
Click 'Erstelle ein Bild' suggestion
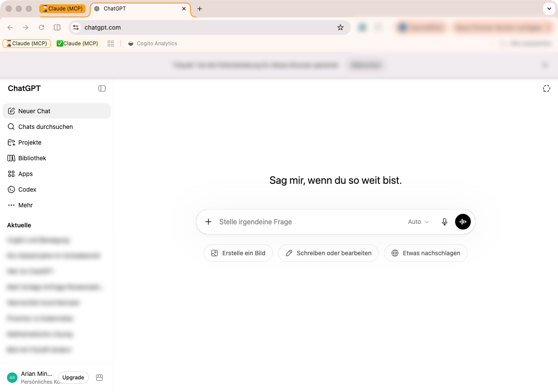click(x=238, y=253)
